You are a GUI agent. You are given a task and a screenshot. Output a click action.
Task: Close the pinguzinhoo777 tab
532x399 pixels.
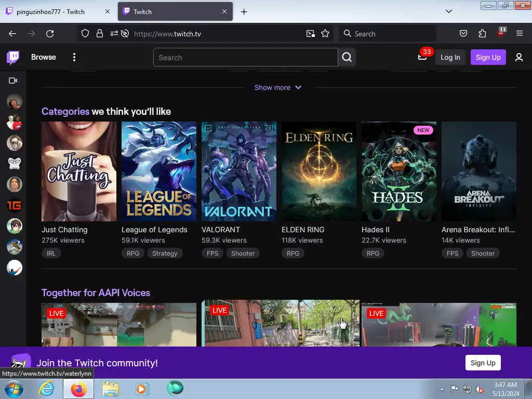click(108, 12)
